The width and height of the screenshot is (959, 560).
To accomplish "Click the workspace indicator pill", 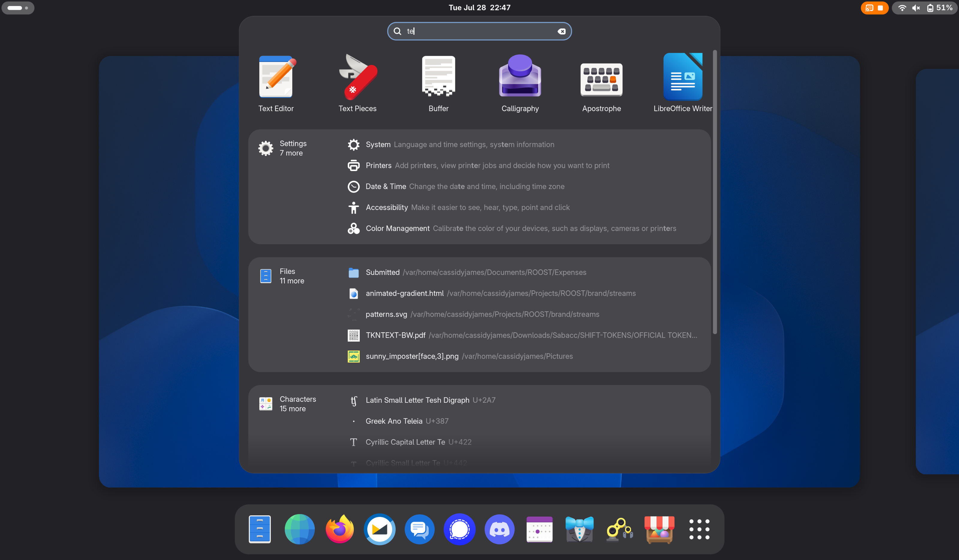I will [18, 7].
